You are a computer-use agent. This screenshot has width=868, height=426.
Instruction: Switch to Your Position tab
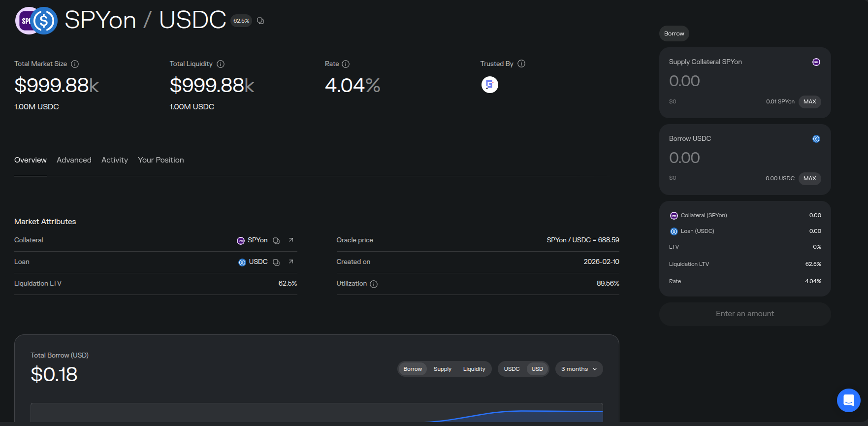tap(161, 160)
